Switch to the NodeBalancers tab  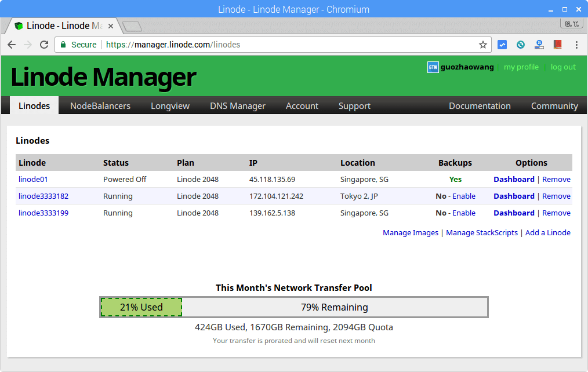click(x=99, y=105)
